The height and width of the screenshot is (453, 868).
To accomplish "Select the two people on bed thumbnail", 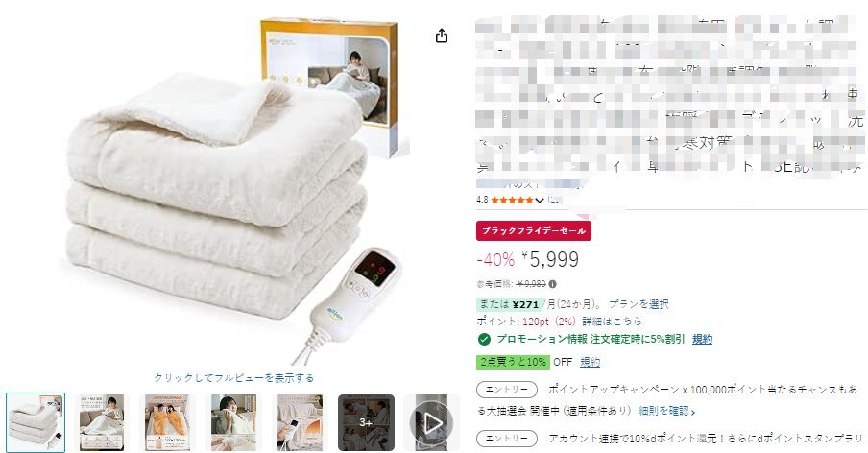I will (168, 423).
